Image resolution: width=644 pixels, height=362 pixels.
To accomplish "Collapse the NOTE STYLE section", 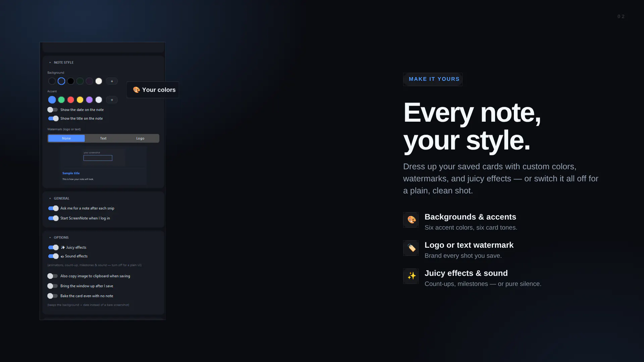I will point(50,62).
